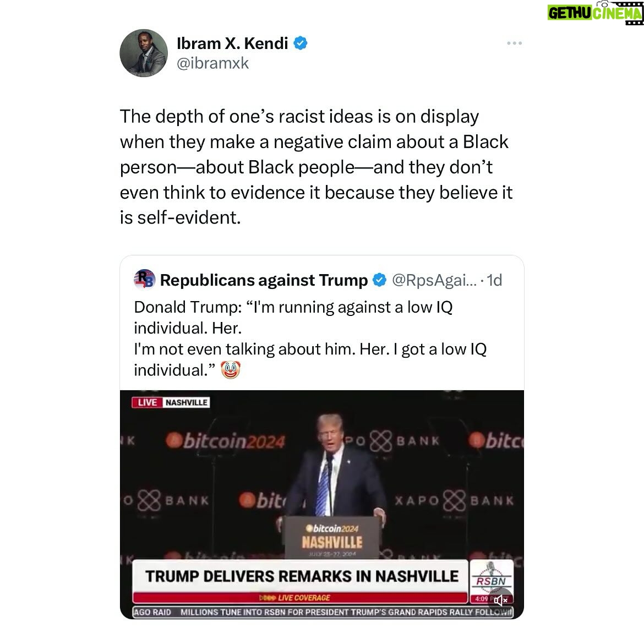Click the blue verified badge beside Ibram X. Kendi
Viewport: 644px width, 644px height.
click(300, 43)
